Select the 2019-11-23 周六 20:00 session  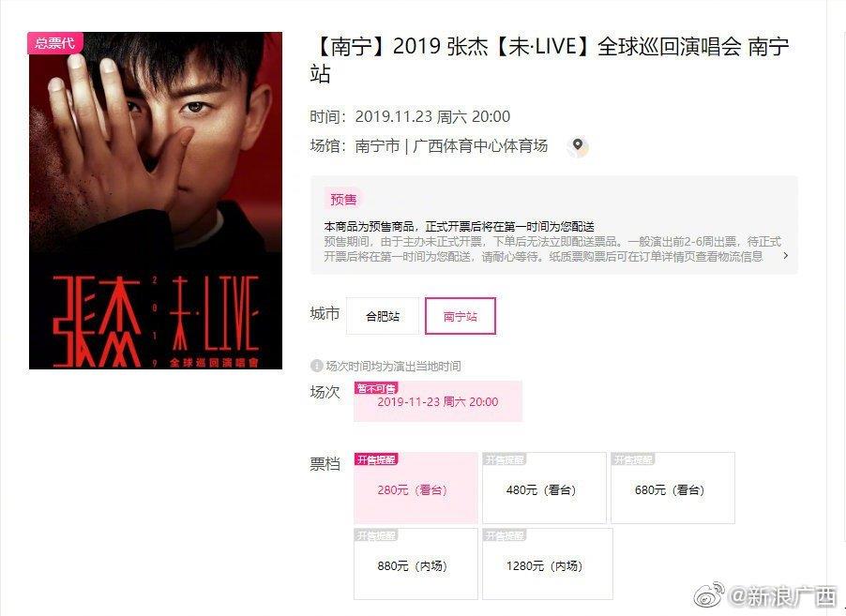pos(438,401)
